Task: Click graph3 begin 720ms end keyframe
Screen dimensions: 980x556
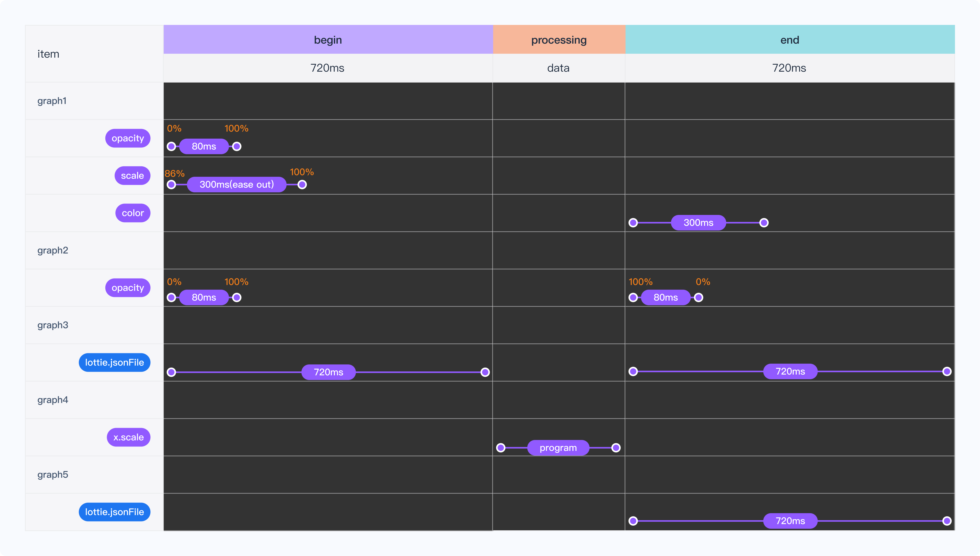Action: (485, 372)
